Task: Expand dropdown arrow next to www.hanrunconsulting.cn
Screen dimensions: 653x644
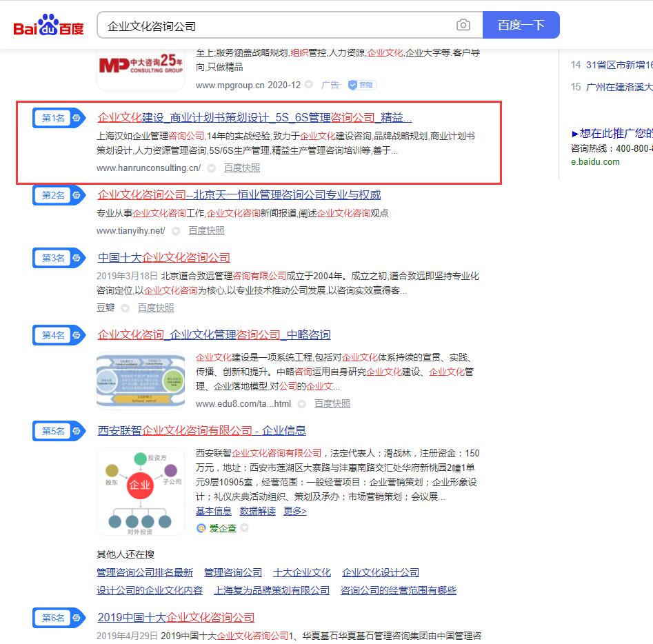Action: (212, 168)
